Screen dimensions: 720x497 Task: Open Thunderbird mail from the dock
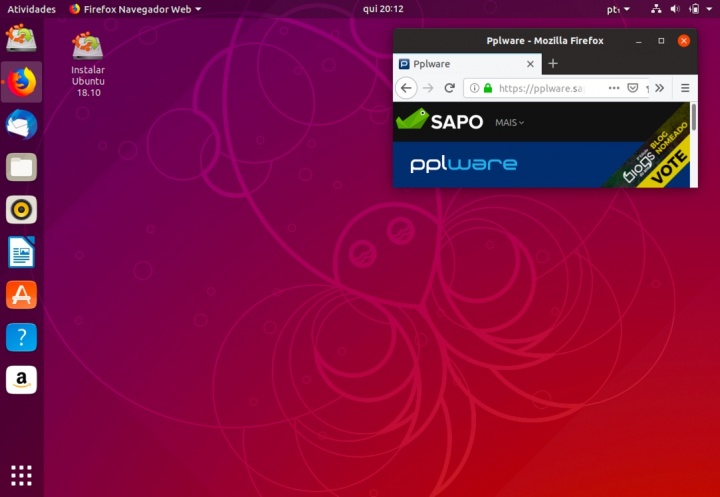[x=21, y=124]
